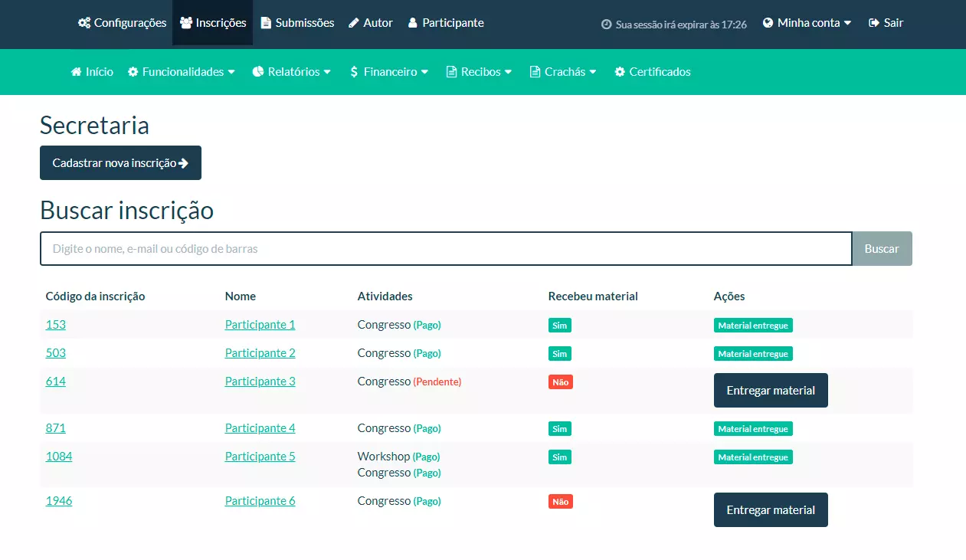Open the Financeiro menu
This screenshot has height=560, width=966.
coord(389,72)
